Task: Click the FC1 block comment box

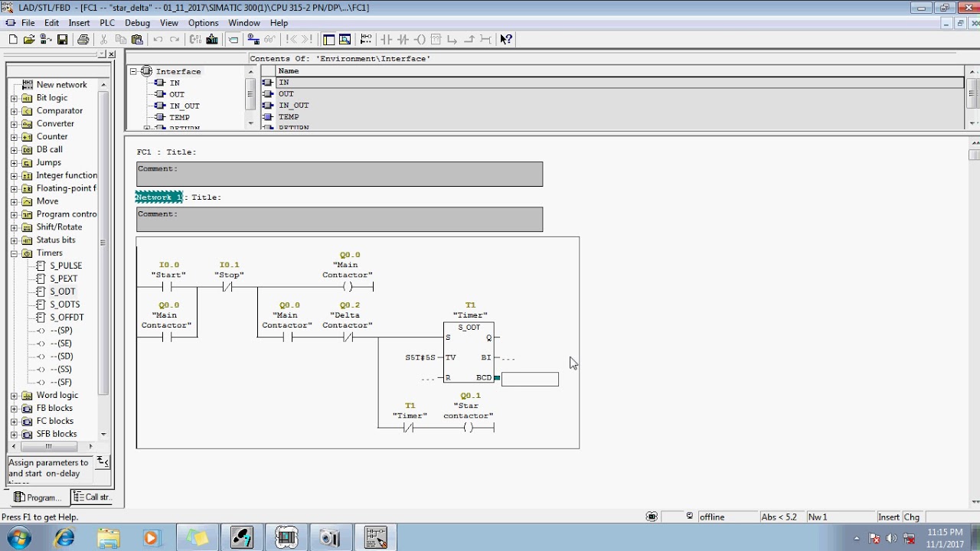Action: [340, 174]
